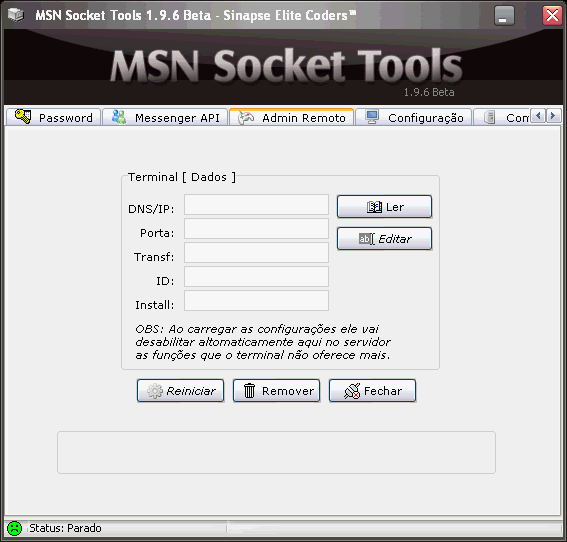Click the trash can icon on Remover
This screenshot has height=542, width=567.
pos(249,391)
